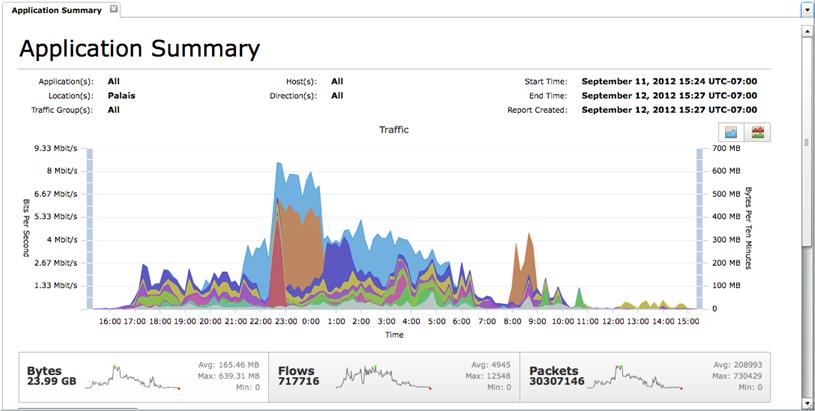Click the right Bytes Per Ten Minutes axis range bar
The image size is (815, 411).
point(700,229)
